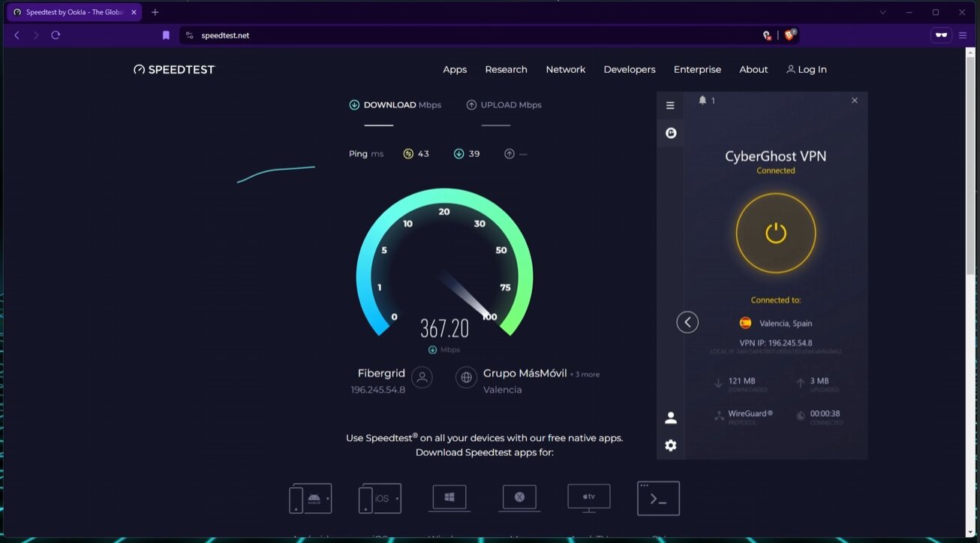Open the CLI app download icon
Viewport: 980px width, 543px height.
click(x=658, y=499)
